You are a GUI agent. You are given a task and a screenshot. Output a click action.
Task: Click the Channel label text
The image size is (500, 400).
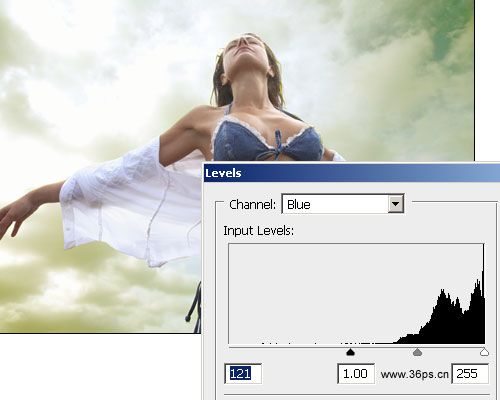[253, 204]
